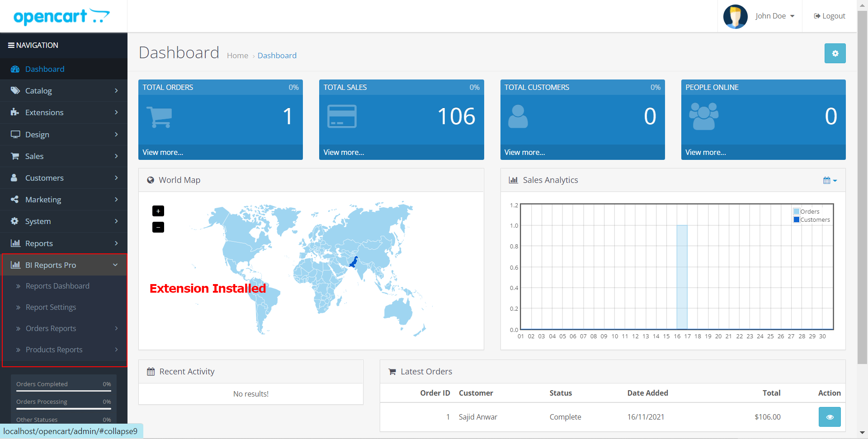
Task: View more under Total Customers
Action: pyautogui.click(x=524, y=153)
